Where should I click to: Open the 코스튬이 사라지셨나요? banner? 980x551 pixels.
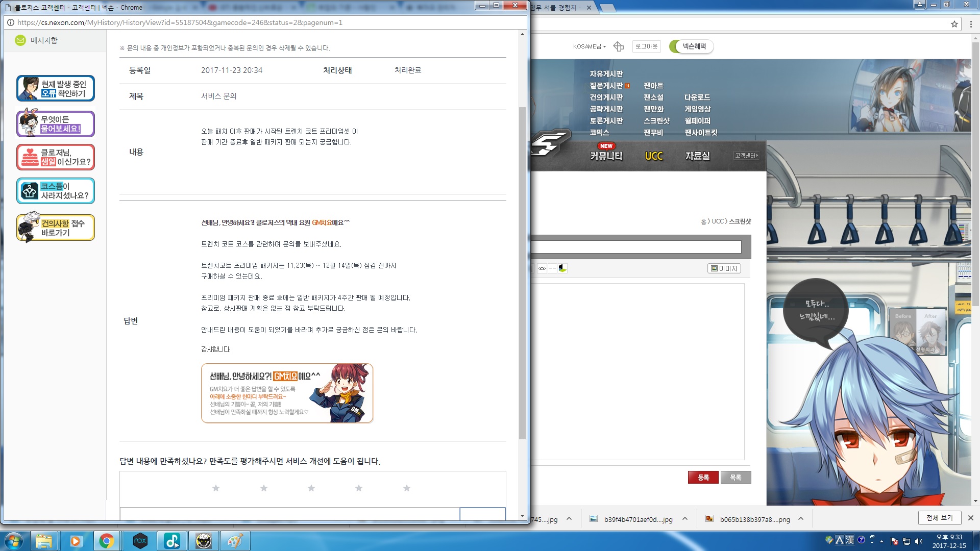tap(56, 191)
